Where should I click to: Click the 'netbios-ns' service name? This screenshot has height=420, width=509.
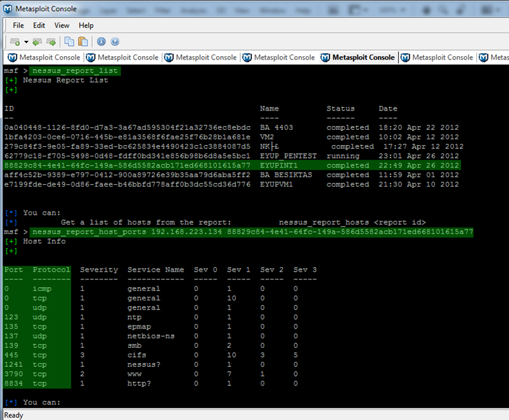151,336
